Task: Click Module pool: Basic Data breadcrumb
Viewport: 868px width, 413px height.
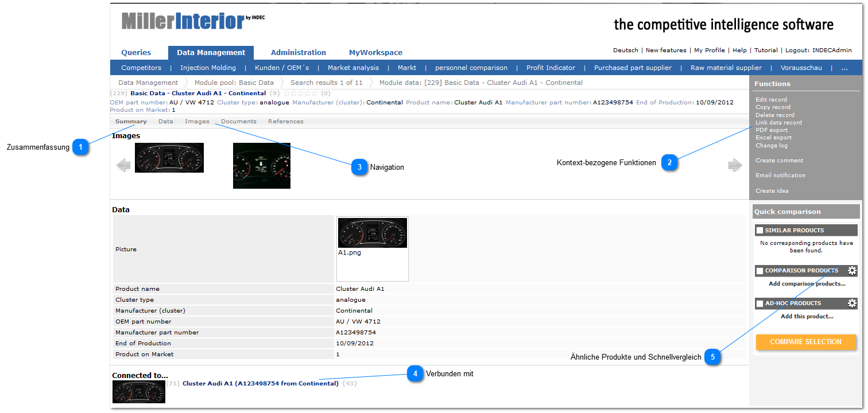Action: (234, 83)
